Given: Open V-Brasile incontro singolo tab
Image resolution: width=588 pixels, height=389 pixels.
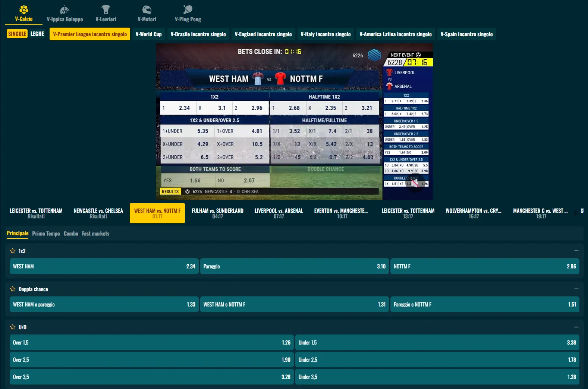Looking at the screenshot, I should (198, 34).
